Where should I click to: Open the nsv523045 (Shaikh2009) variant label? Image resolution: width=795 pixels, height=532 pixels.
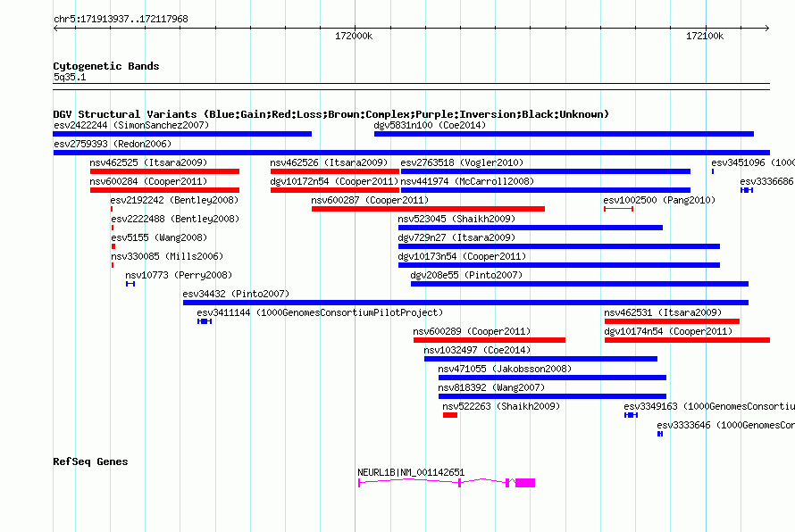(x=456, y=219)
